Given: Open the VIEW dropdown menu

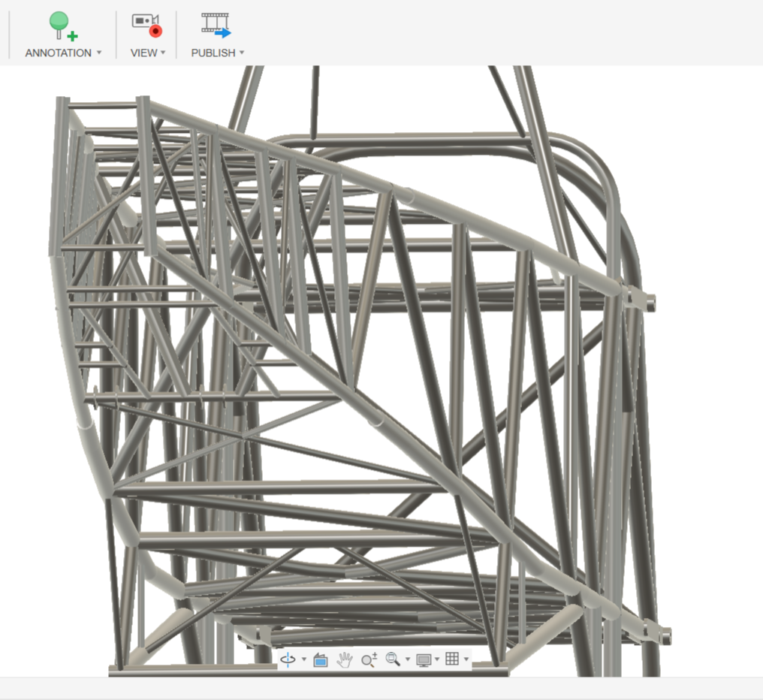Looking at the screenshot, I should coord(148,53).
